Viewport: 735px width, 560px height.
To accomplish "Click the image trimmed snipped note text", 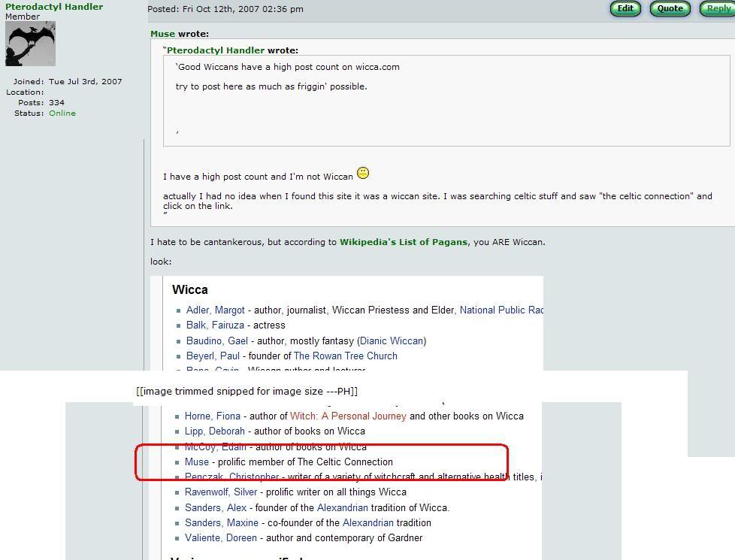I will [247, 391].
